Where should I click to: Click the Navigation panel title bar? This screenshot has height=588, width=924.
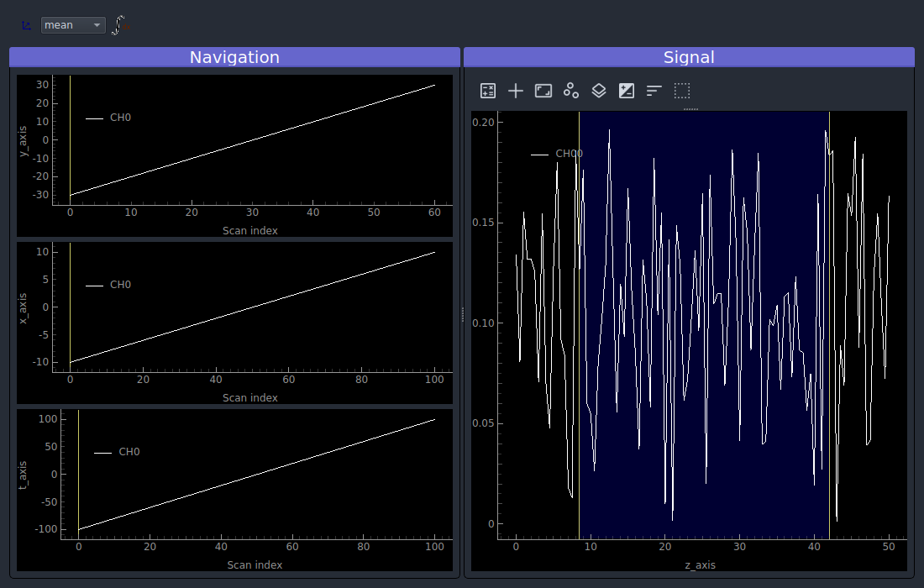(234, 57)
